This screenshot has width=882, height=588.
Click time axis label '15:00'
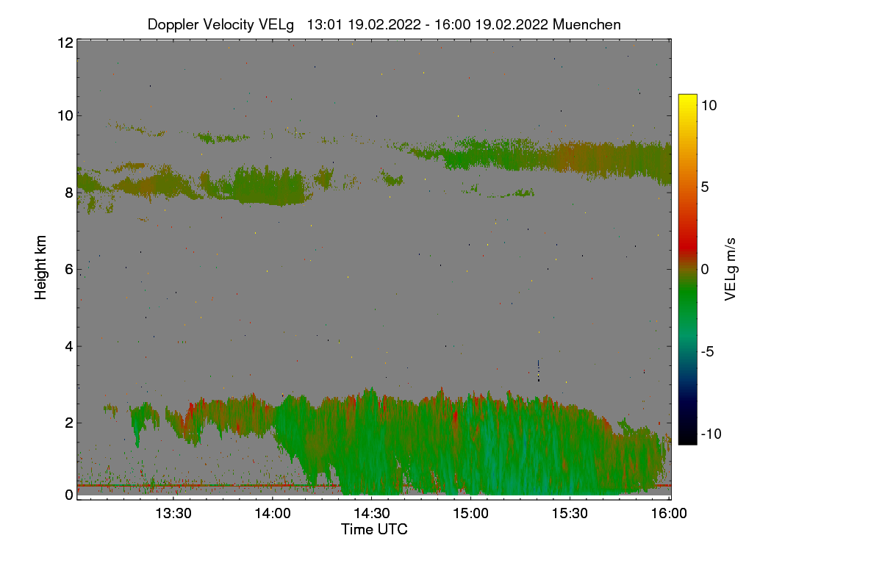[471, 514]
